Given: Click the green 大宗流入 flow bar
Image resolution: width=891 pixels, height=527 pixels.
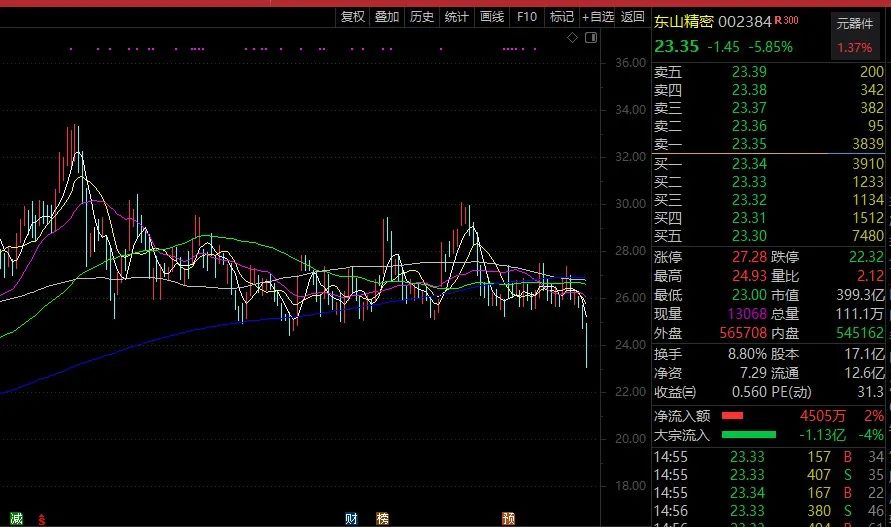Looking at the screenshot, I should tap(748, 434).
